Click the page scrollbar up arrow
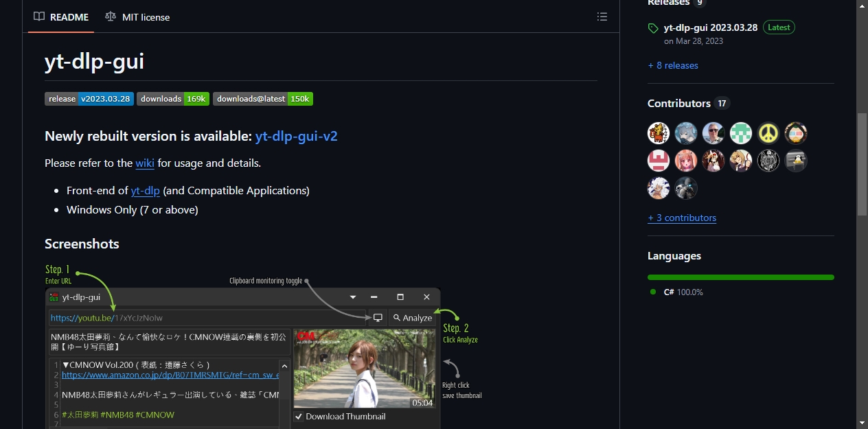This screenshot has width=868, height=429. (x=863, y=5)
